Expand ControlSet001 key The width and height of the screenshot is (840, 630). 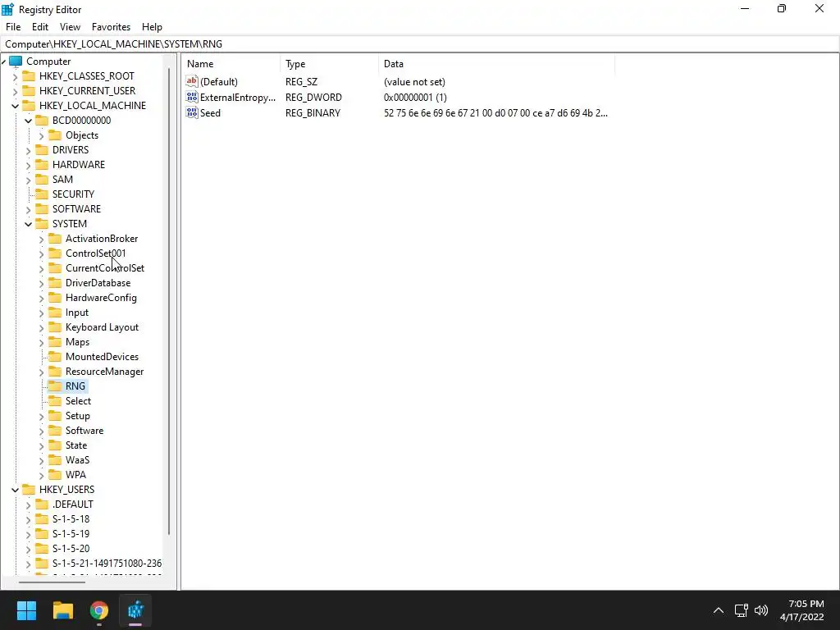[41, 254]
